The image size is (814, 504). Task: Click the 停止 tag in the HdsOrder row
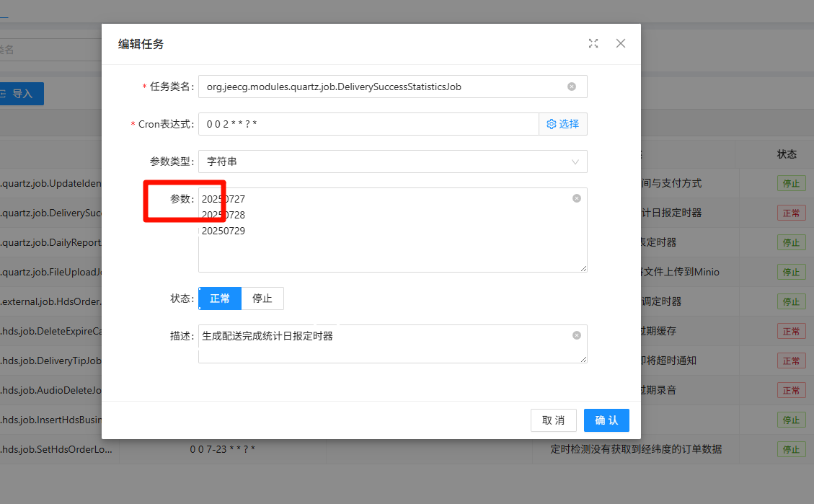(791, 301)
